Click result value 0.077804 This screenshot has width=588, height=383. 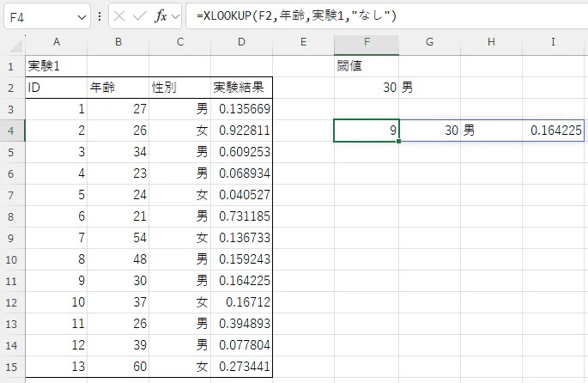[x=241, y=345]
